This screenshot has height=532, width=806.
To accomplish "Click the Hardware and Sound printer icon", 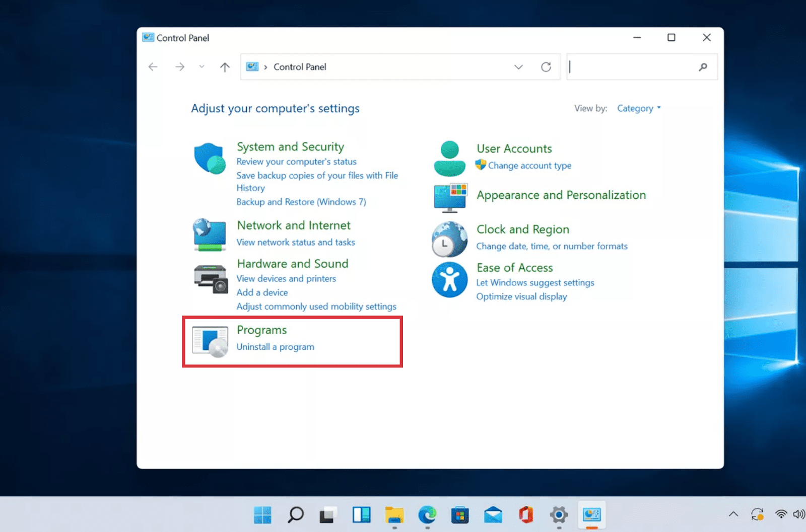I will tap(211, 279).
